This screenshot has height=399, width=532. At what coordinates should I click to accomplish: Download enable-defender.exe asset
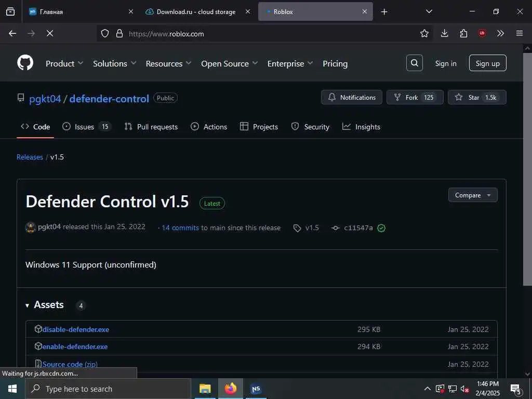75,347
